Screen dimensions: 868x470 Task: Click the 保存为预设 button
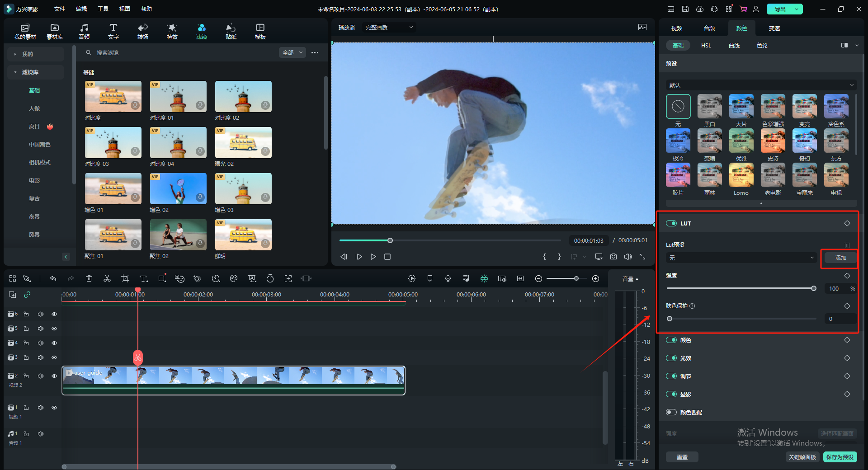840,457
